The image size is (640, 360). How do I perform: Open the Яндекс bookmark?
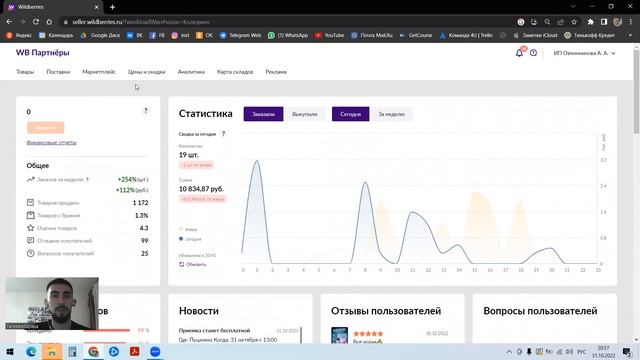pos(19,36)
